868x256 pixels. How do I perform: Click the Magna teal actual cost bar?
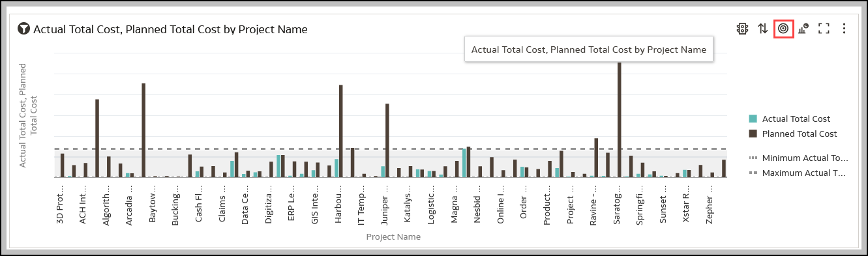(x=464, y=163)
